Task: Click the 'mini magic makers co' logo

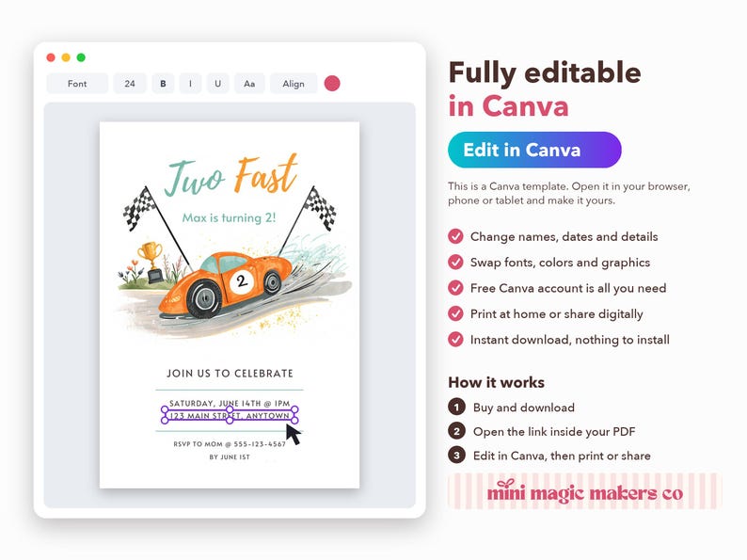Action: click(x=584, y=491)
